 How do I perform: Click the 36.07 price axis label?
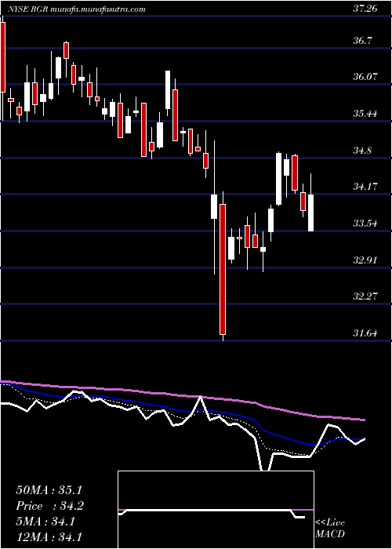(365, 76)
